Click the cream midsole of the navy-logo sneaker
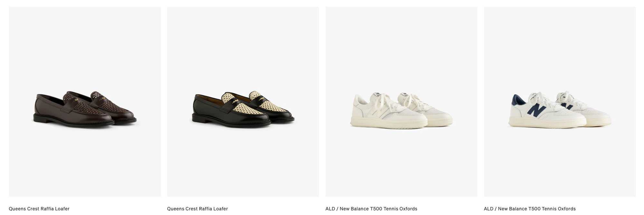 [x=547, y=123]
